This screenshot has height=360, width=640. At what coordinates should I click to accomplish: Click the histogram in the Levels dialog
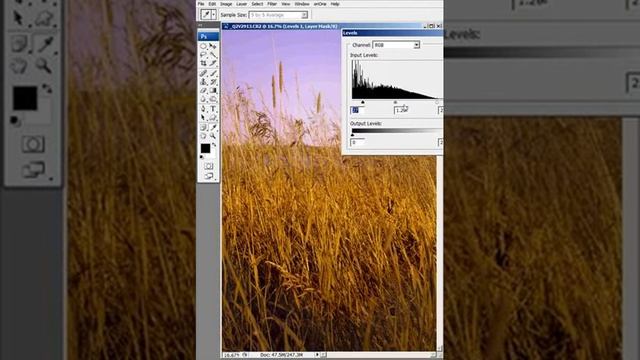coord(396,79)
